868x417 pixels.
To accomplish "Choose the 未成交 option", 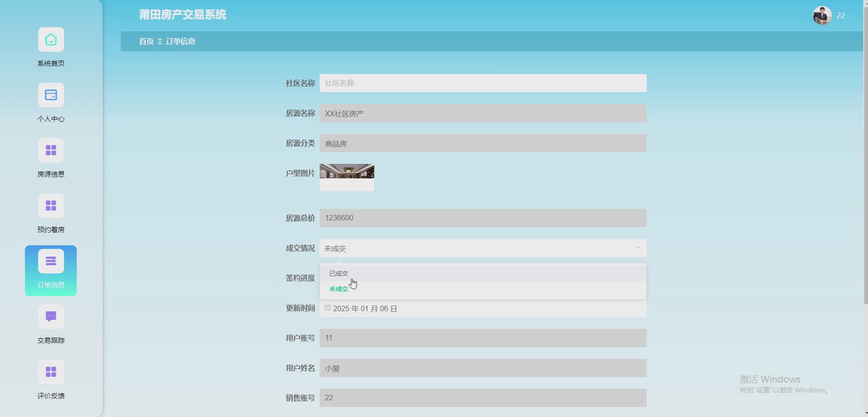I will click(483, 289).
